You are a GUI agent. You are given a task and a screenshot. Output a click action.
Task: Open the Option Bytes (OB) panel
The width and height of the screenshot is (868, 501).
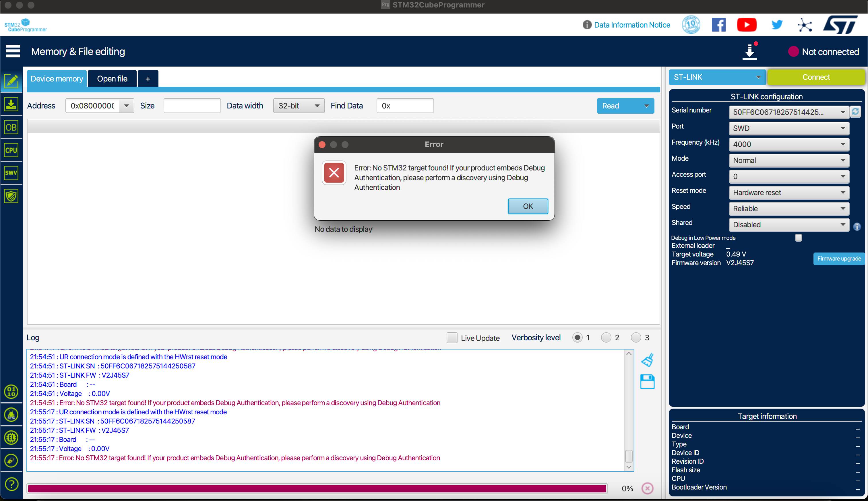click(x=11, y=127)
